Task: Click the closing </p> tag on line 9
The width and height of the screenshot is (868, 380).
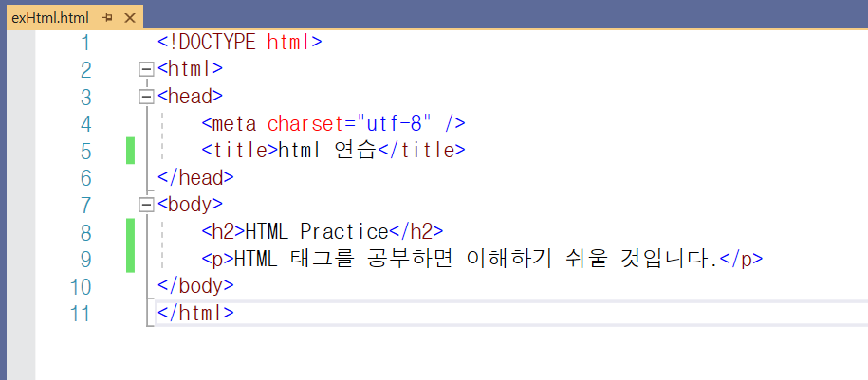Action: (741, 259)
